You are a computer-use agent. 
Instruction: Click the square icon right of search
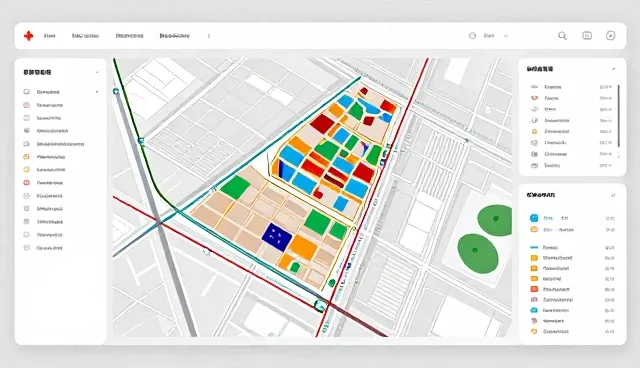click(x=587, y=36)
